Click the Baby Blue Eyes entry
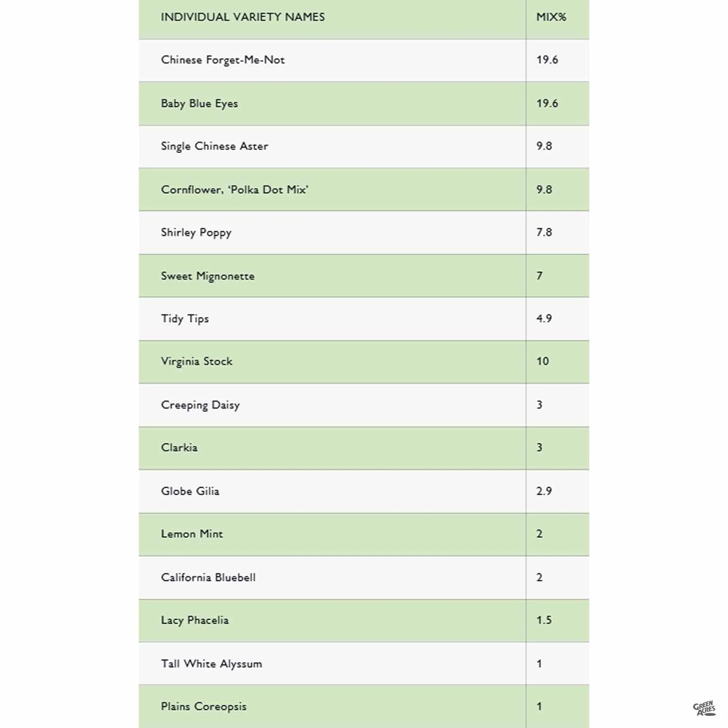Viewport: 728px width, 728px height. [x=199, y=103]
